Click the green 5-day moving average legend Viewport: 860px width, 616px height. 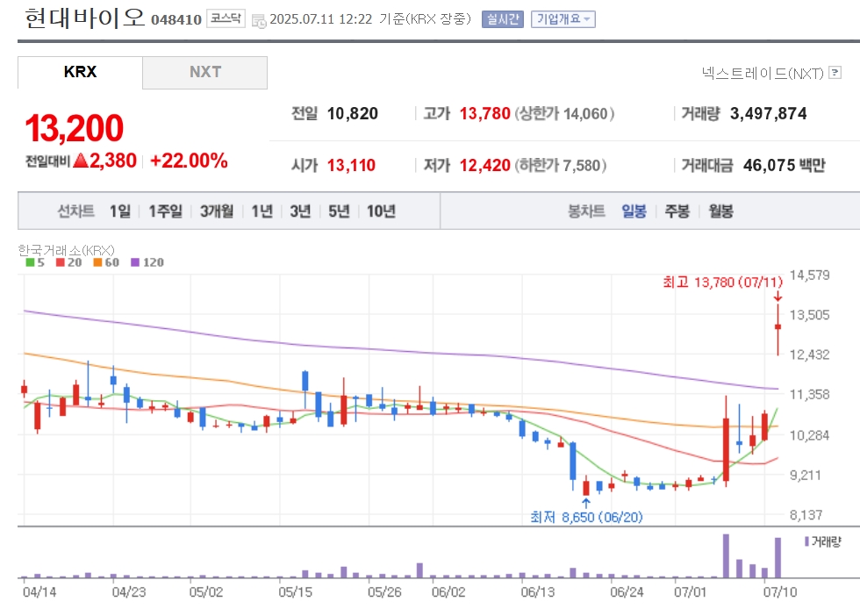point(35,262)
